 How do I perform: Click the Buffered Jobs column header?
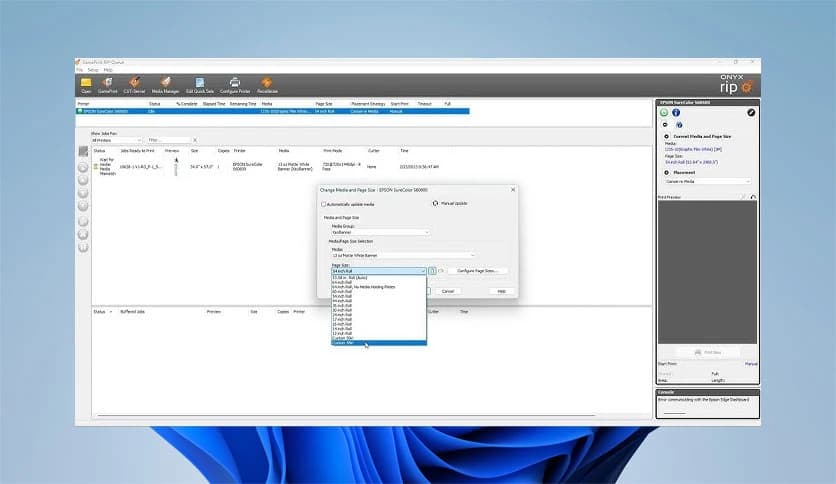[x=132, y=311]
